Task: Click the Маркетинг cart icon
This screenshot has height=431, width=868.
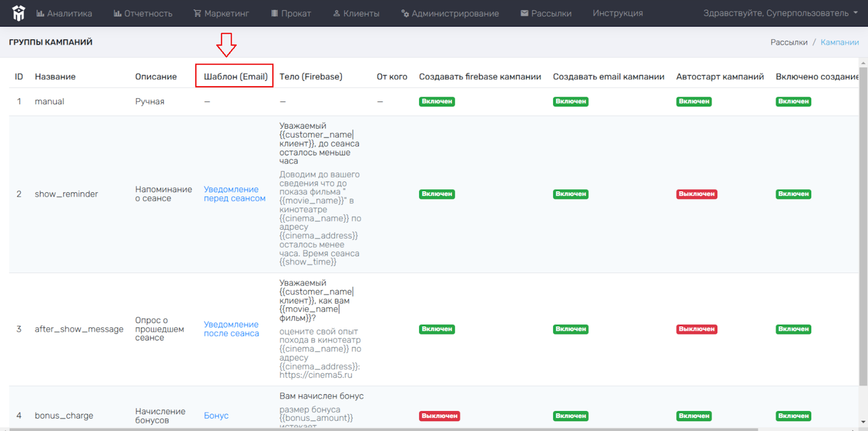Action: (197, 13)
